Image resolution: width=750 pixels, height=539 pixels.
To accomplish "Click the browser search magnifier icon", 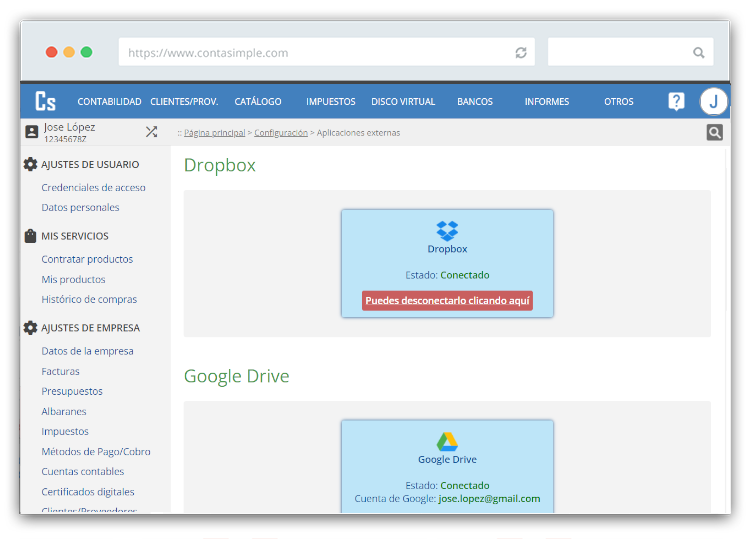I will (699, 53).
